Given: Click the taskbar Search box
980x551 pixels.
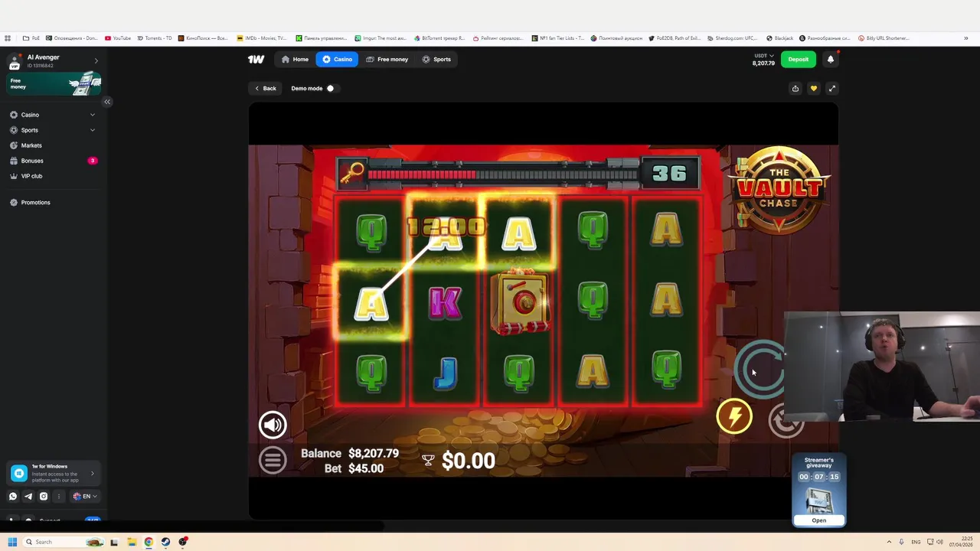Looking at the screenshot, I should pos(64,542).
